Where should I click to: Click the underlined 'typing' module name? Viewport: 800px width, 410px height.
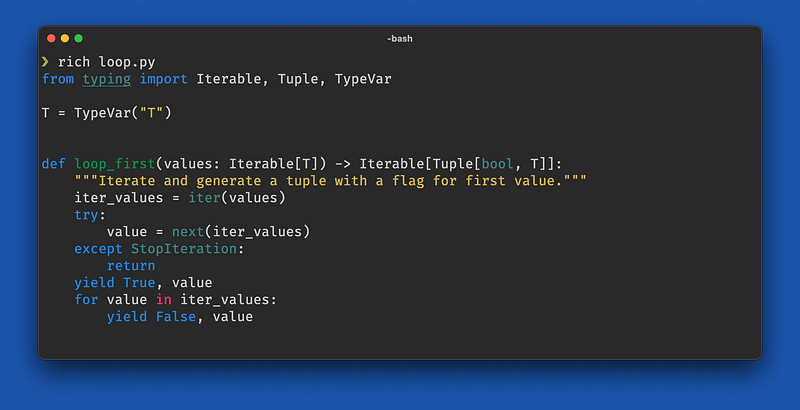[x=107, y=79]
